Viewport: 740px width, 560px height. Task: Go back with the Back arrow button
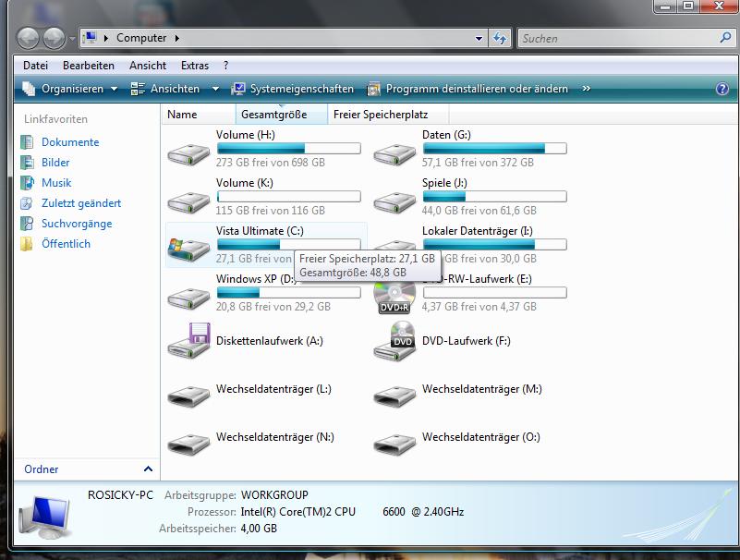pos(28,38)
